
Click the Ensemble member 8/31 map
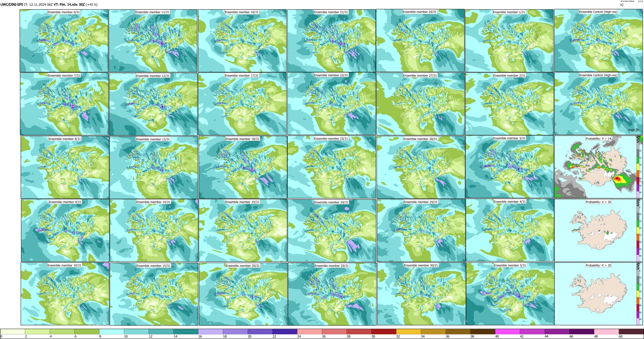(65, 167)
